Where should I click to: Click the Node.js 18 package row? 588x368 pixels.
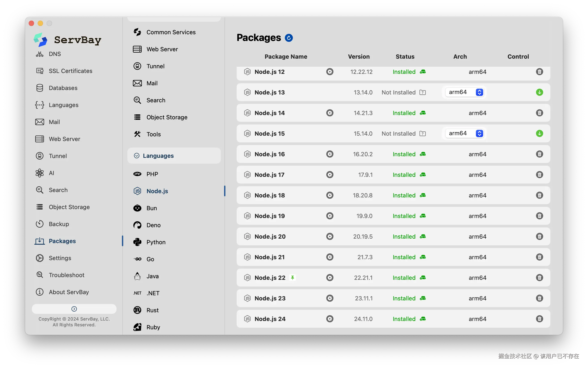click(269, 195)
